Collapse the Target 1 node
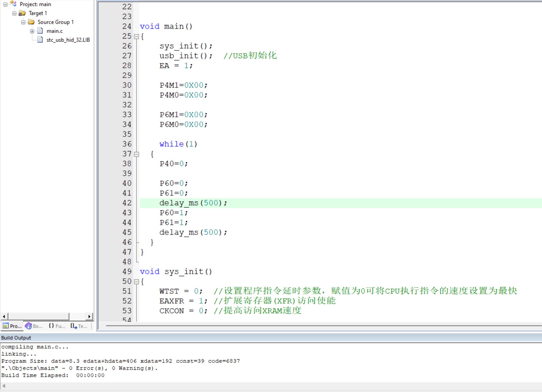The height and width of the screenshot is (392, 542). coord(14,13)
